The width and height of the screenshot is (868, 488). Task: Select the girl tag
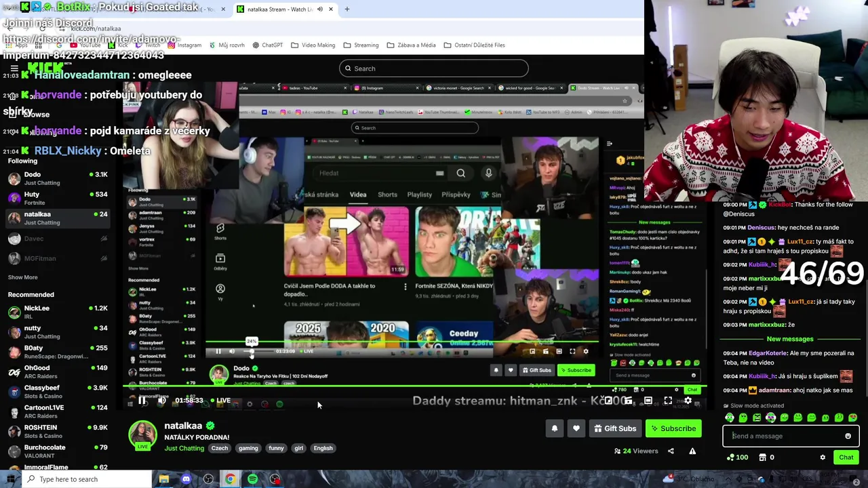click(298, 448)
